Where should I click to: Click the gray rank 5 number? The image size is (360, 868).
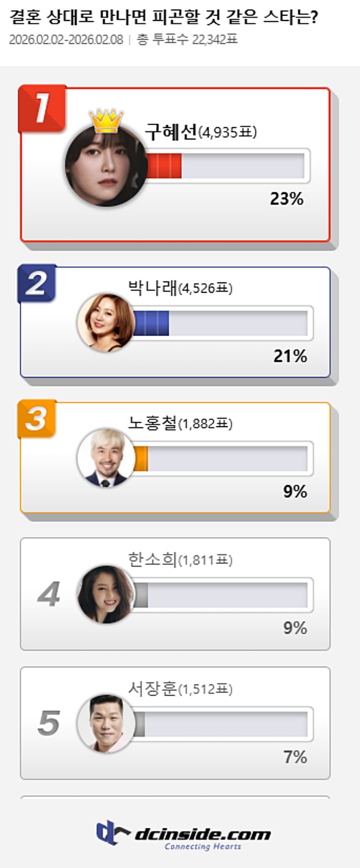(x=49, y=724)
